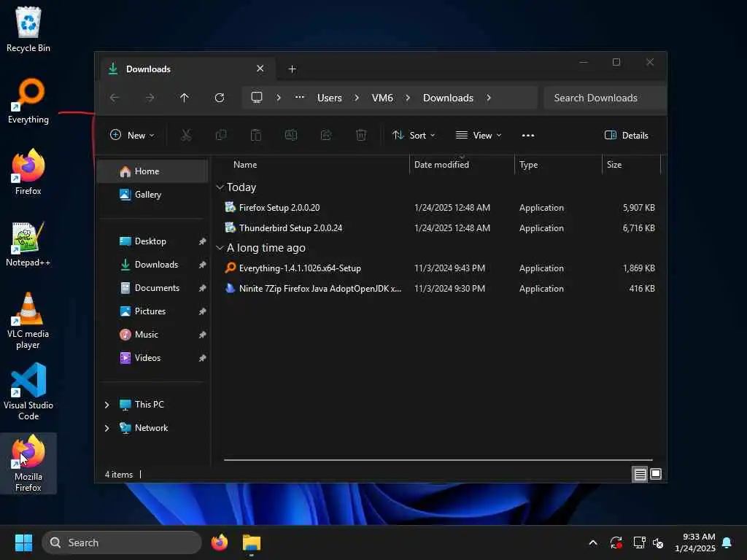Select Firefox desktop shortcut
This screenshot has width=747, height=560.
(x=28, y=172)
